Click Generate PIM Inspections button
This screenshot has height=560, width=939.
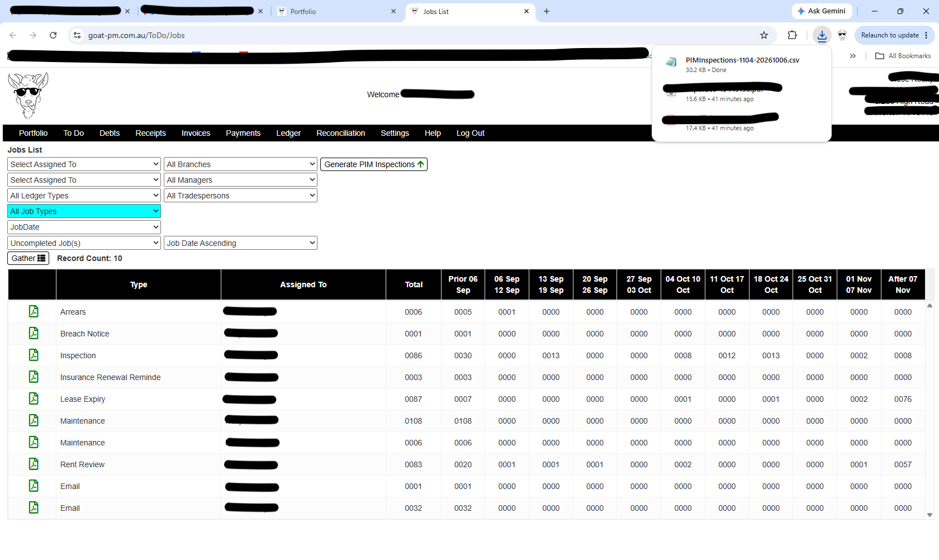coord(373,164)
